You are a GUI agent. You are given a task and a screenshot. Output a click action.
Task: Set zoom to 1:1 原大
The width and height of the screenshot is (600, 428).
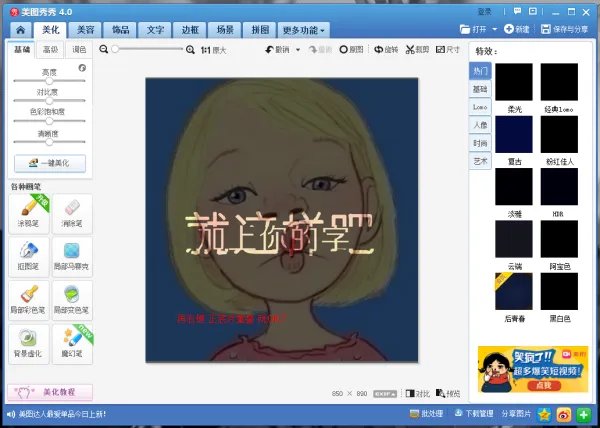click(x=214, y=50)
